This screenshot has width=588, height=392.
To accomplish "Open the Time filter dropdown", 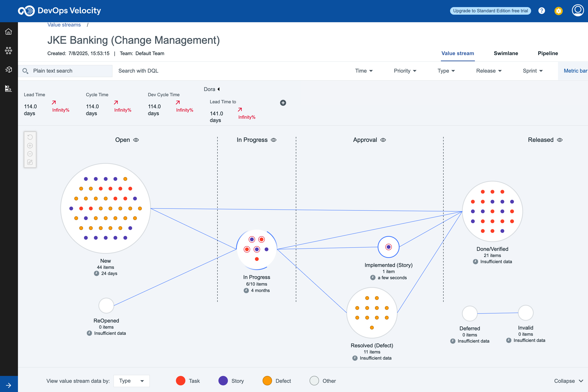I will point(364,71).
